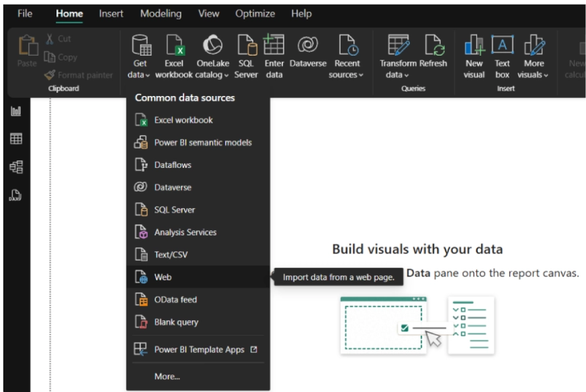Click More... at the menu bottom
586x392 pixels.
[x=168, y=377]
